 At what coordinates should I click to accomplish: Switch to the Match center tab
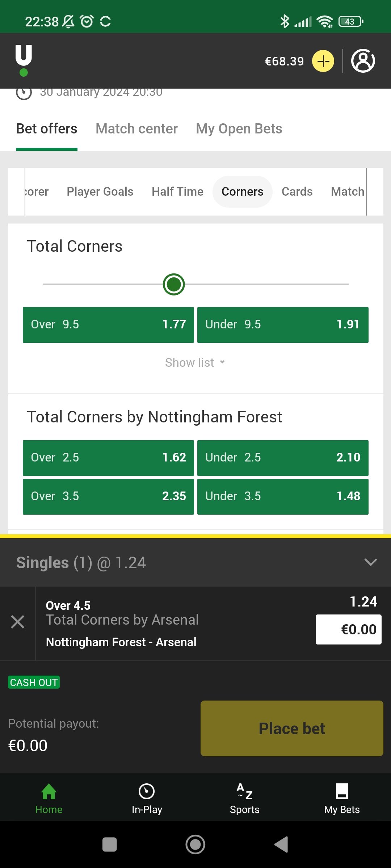136,129
